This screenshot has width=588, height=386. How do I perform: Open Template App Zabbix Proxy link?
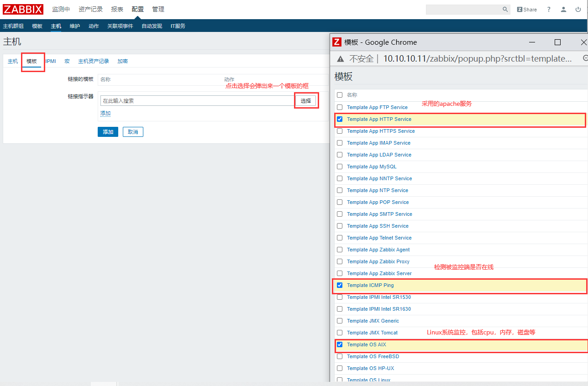point(378,261)
